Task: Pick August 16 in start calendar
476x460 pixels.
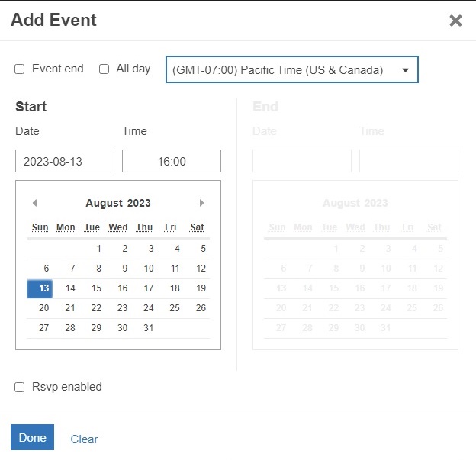Action: point(122,288)
